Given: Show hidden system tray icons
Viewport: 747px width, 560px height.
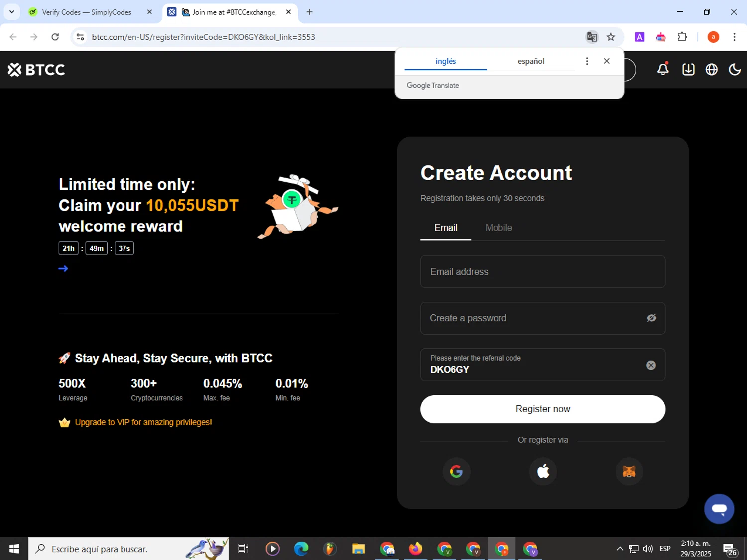Looking at the screenshot, I should click(x=620, y=549).
